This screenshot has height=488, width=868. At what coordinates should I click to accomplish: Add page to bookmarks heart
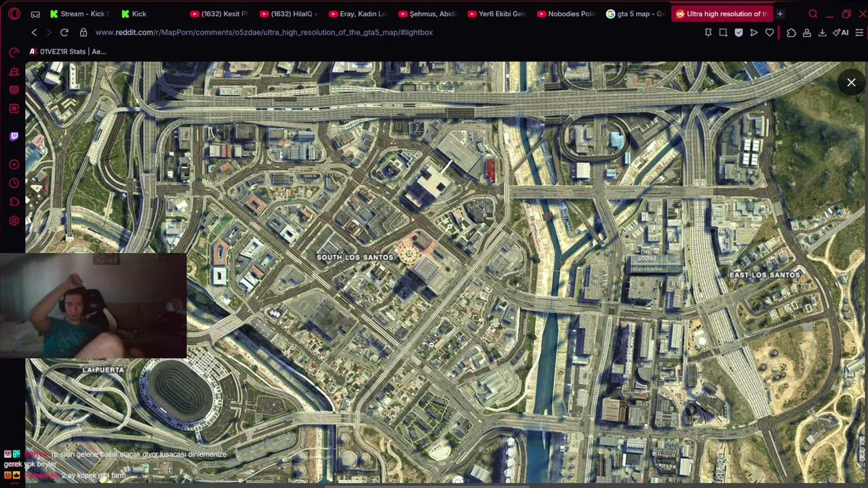tap(770, 33)
